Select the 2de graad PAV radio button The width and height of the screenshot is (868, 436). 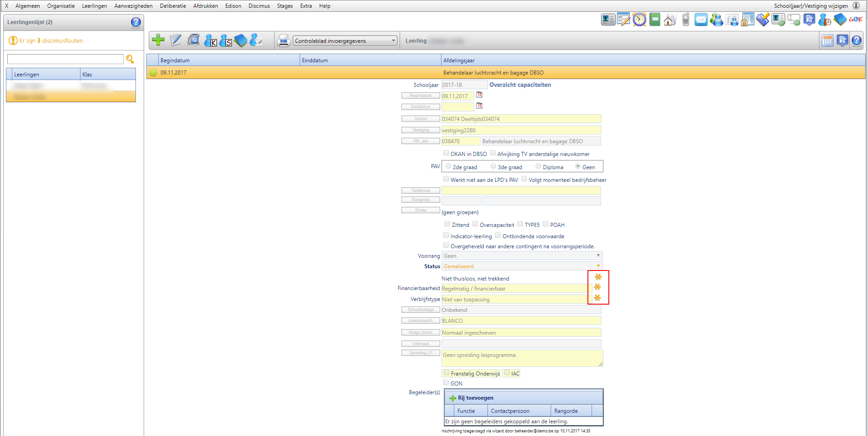448,166
